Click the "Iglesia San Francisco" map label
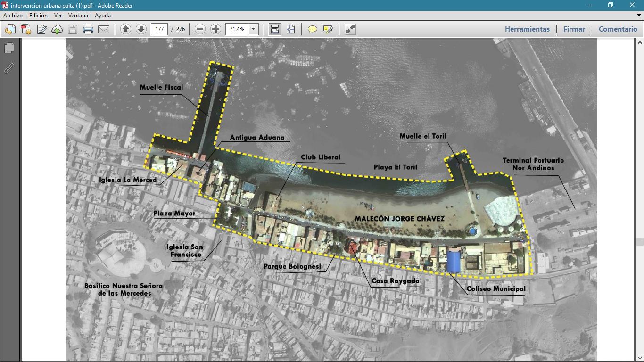The height and width of the screenshot is (362, 644). pos(185,251)
